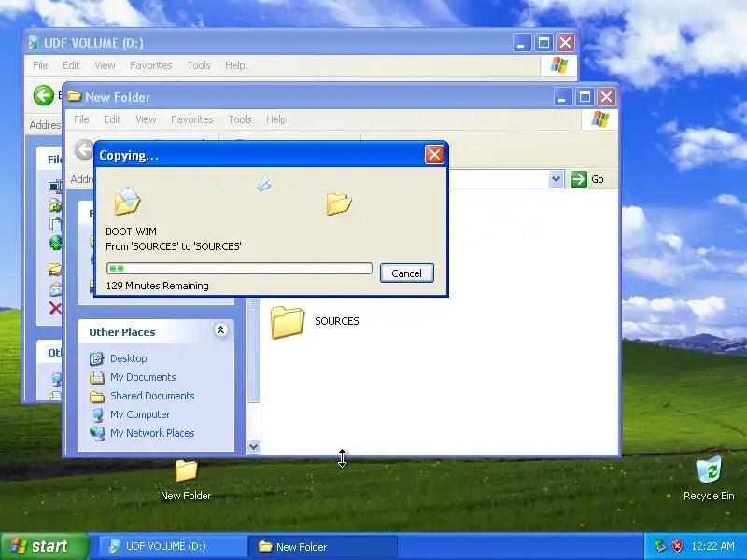Click globe publish icon in UDF VOLUME sidebar

[x=55, y=243]
